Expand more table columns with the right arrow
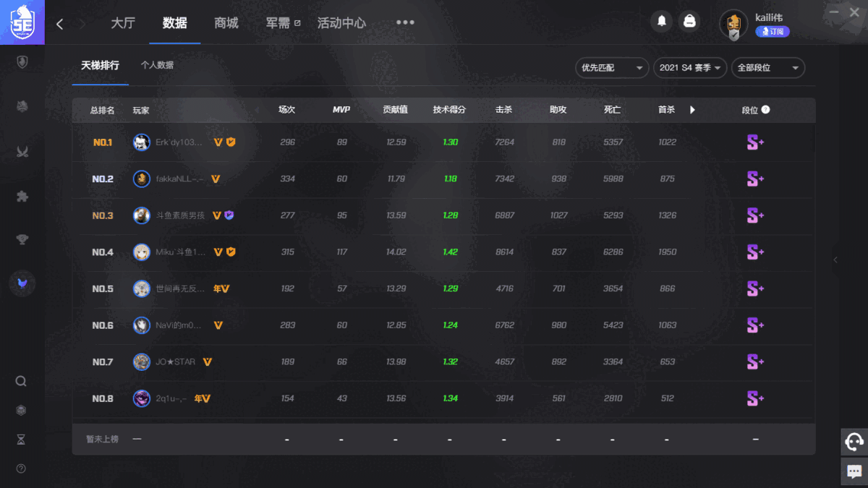 [692, 110]
